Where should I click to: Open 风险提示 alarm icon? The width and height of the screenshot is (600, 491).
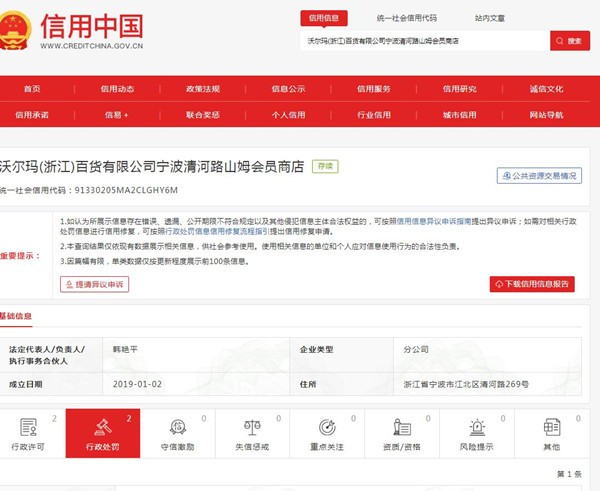(477, 427)
